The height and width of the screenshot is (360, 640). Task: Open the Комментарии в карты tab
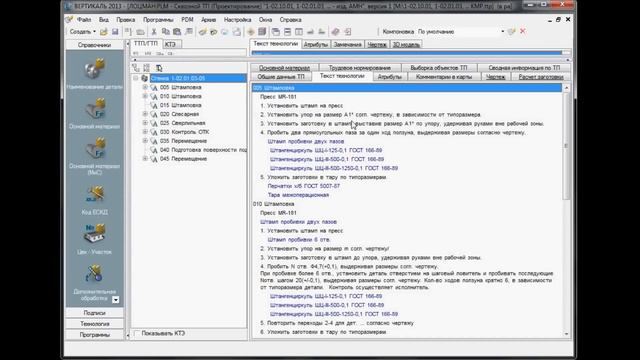[444, 77]
